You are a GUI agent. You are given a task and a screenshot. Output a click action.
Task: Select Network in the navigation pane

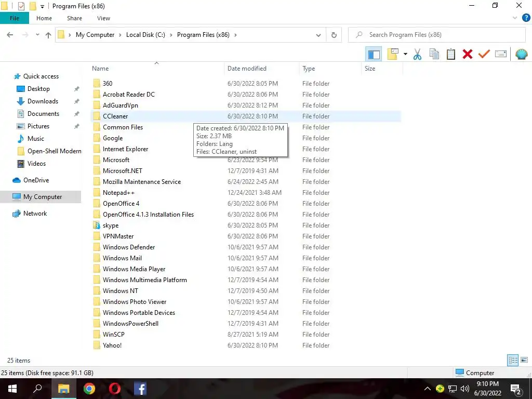tap(35, 214)
